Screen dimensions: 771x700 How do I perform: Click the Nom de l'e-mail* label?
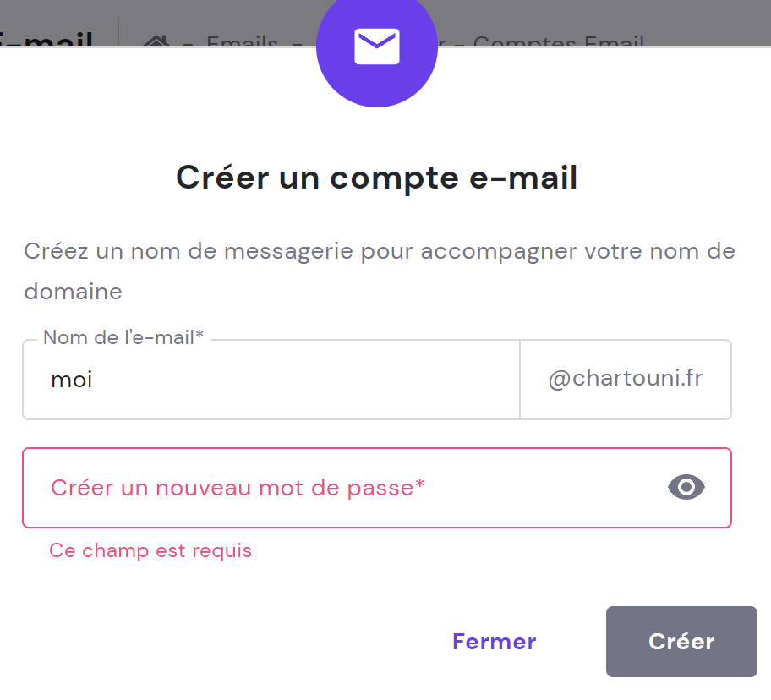pyautogui.click(x=123, y=338)
